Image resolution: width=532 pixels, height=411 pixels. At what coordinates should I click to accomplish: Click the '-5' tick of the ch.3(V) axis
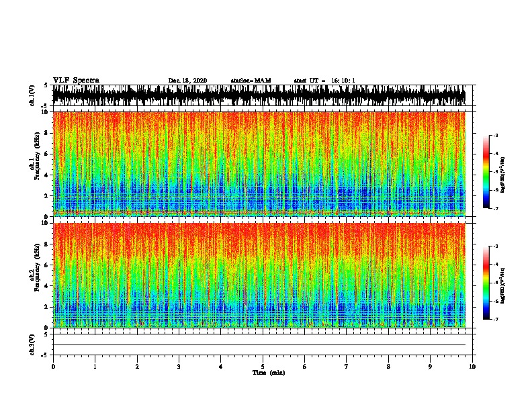click(44, 355)
